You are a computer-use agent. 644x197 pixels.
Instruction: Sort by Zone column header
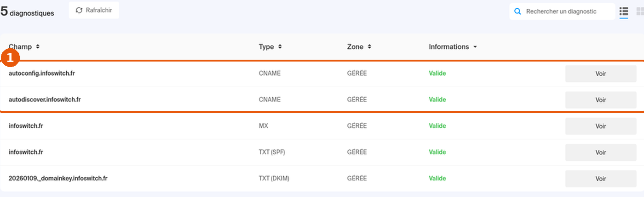(359, 47)
